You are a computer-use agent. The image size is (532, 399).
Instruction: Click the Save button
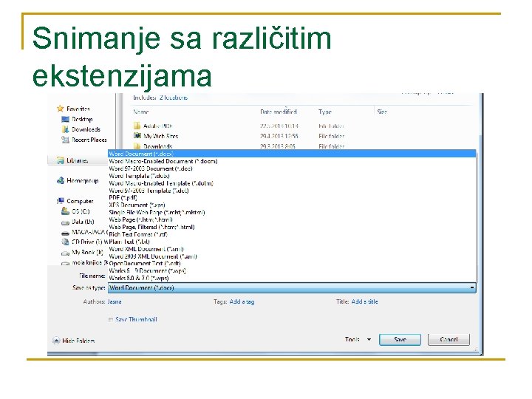coord(400,339)
